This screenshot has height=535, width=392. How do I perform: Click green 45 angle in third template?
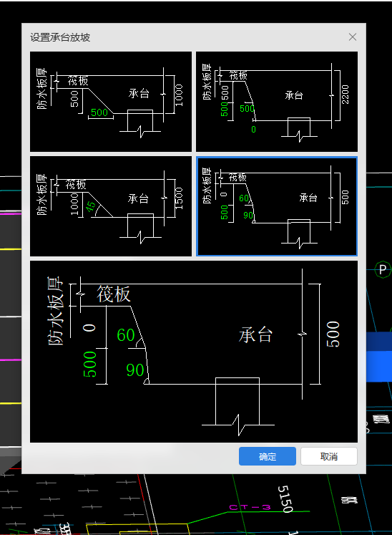click(x=90, y=206)
